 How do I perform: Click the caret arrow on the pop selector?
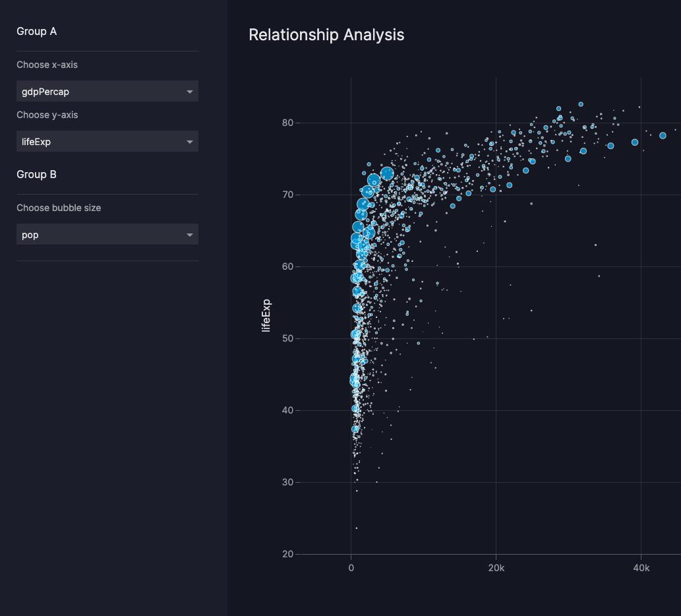coord(190,234)
